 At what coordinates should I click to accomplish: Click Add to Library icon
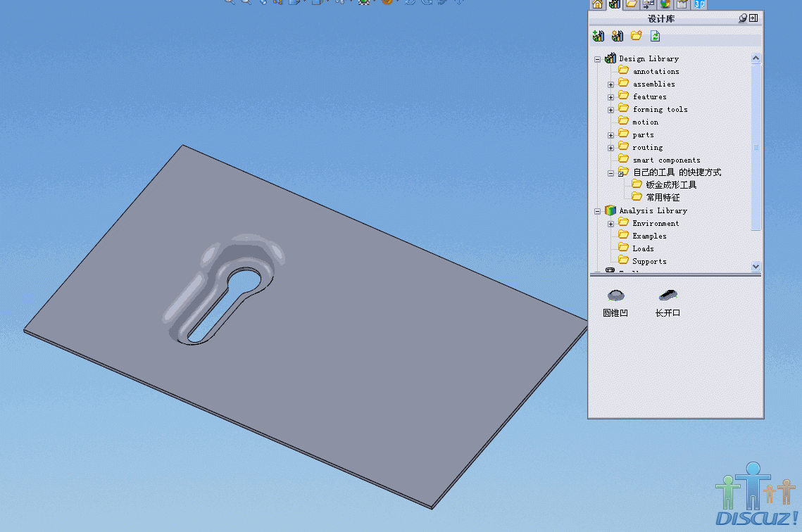pyautogui.click(x=599, y=36)
